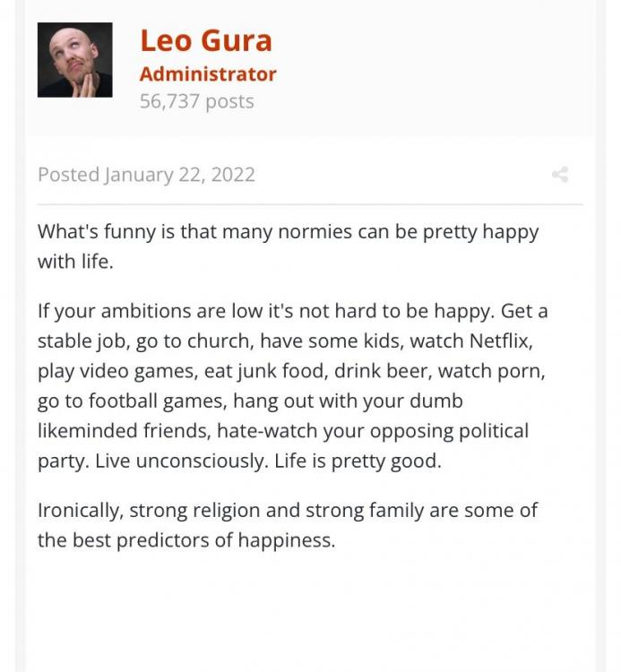Click the paragraph starting 'What's funny is'
Screen dimensions: 621x672
(288, 246)
